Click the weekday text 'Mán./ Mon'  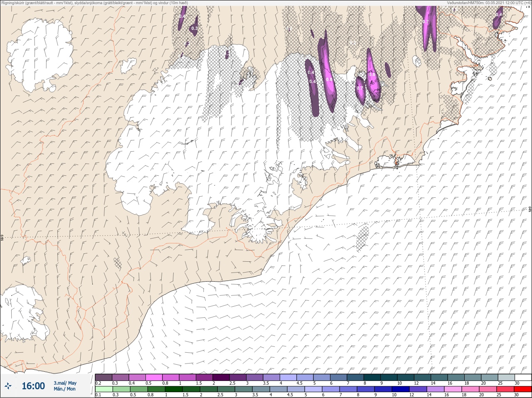click(x=65, y=389)
